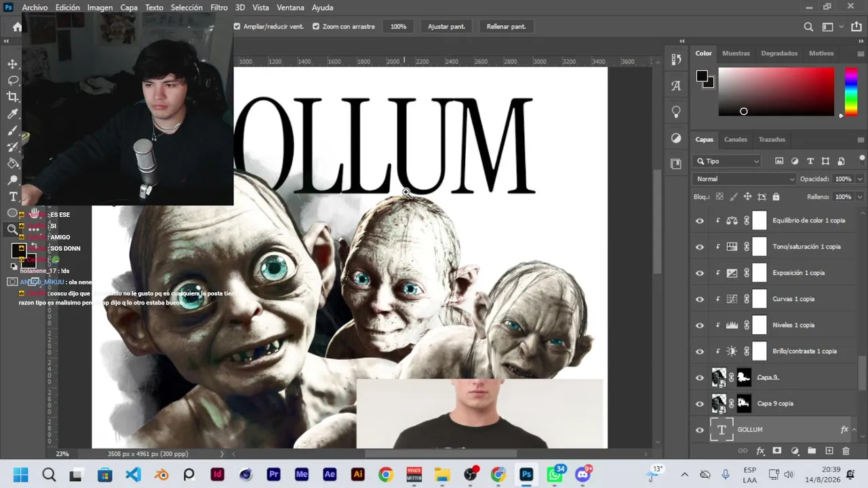The image size is (868, 488).
Task: Open the search icon in options bar
Action: pos(808,26)
